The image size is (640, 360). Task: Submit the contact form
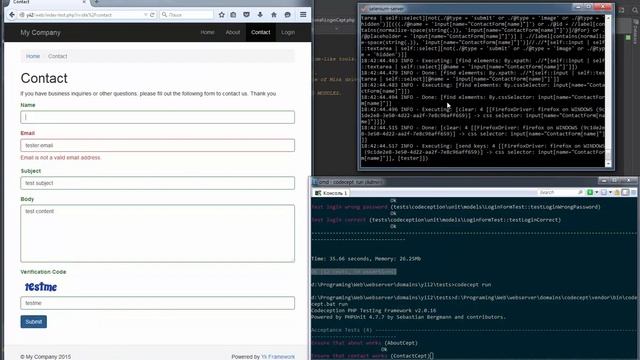[x=33, y=322]
